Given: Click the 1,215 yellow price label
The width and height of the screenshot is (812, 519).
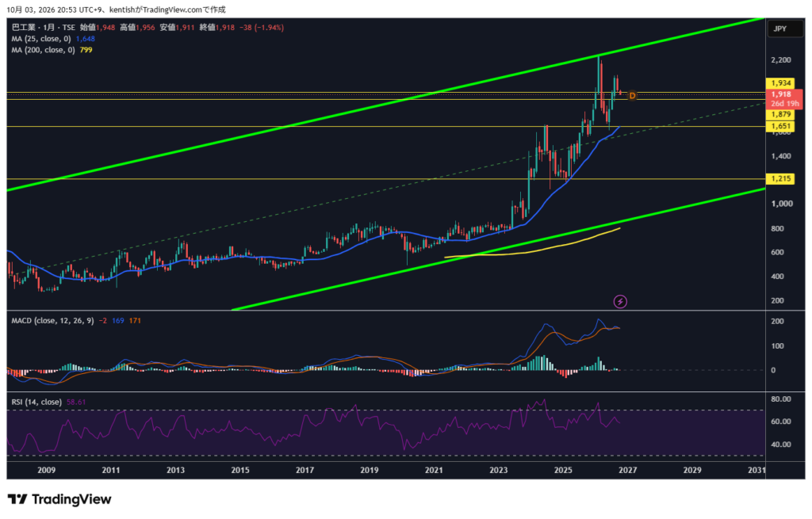Looking at the screenshot, I should tap(780, 179).
